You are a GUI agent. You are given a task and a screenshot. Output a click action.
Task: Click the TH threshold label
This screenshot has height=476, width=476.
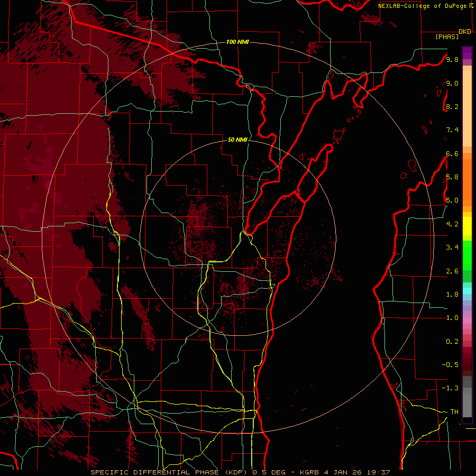(454, 412)
